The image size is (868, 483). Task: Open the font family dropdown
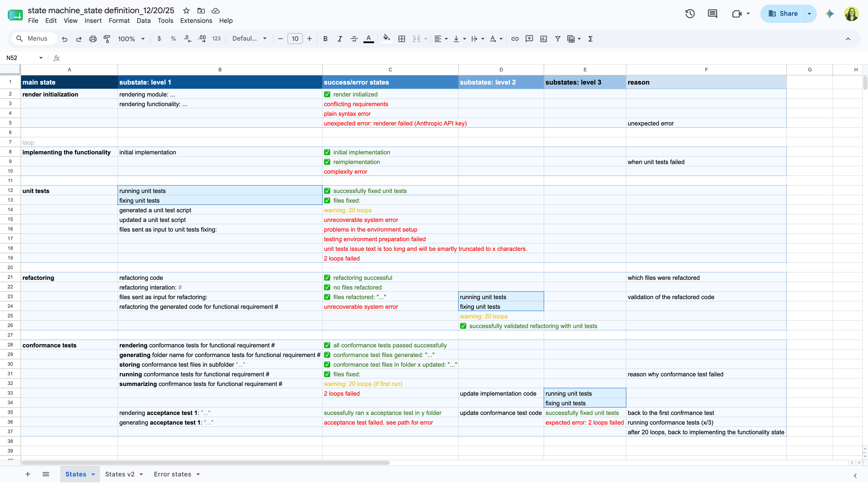[x=249, y=39]
